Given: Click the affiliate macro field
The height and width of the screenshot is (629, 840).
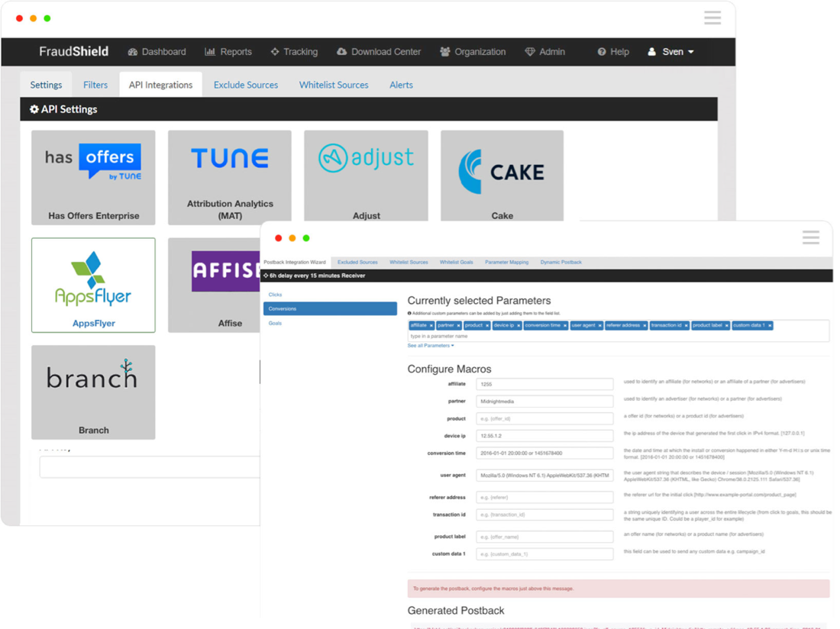Looking at the screenshot, I should click(544, 385).
